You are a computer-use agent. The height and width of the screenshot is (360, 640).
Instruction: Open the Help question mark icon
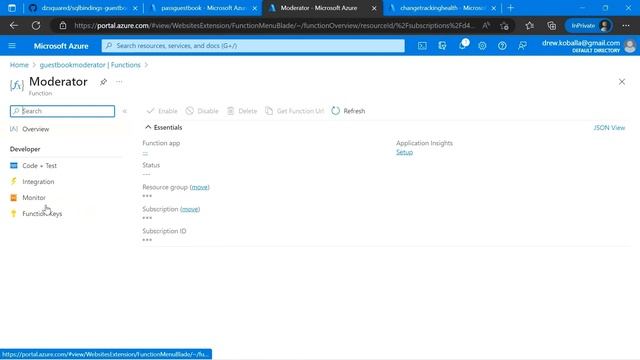502,46
